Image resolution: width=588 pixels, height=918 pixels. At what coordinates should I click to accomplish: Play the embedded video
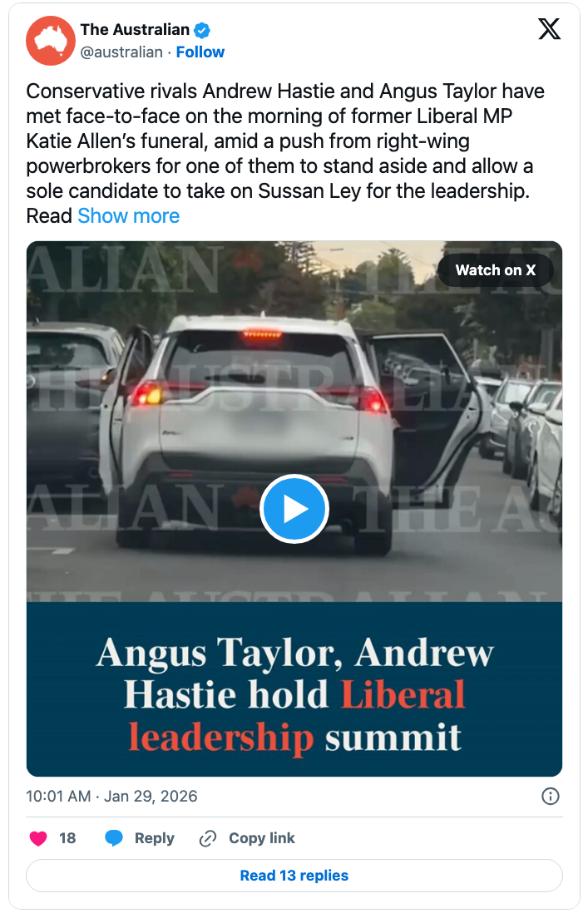click(294, 509)
